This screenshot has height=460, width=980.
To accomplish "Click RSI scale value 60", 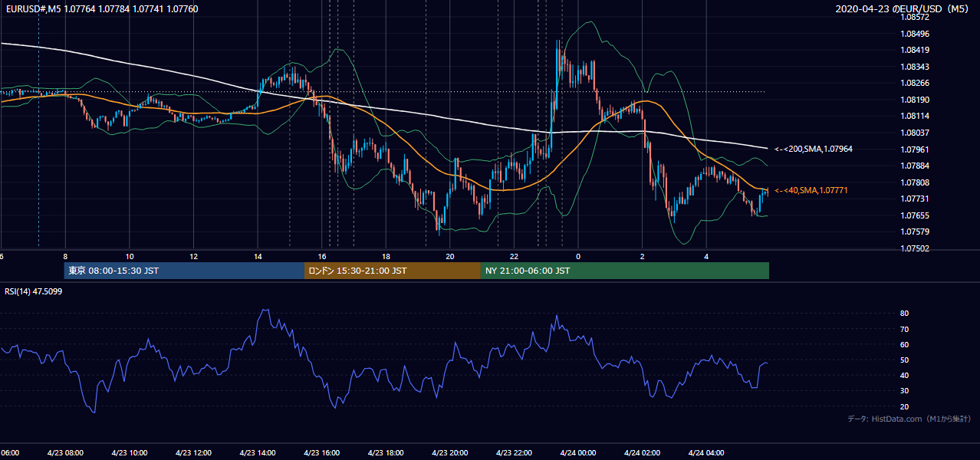I will point(905,344).
